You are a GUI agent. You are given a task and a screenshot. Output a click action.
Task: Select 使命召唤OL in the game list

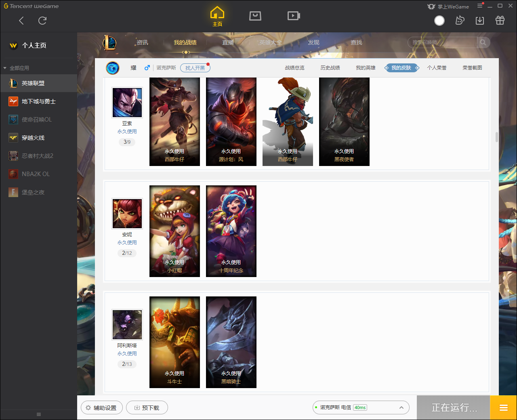tap(38, 120)
